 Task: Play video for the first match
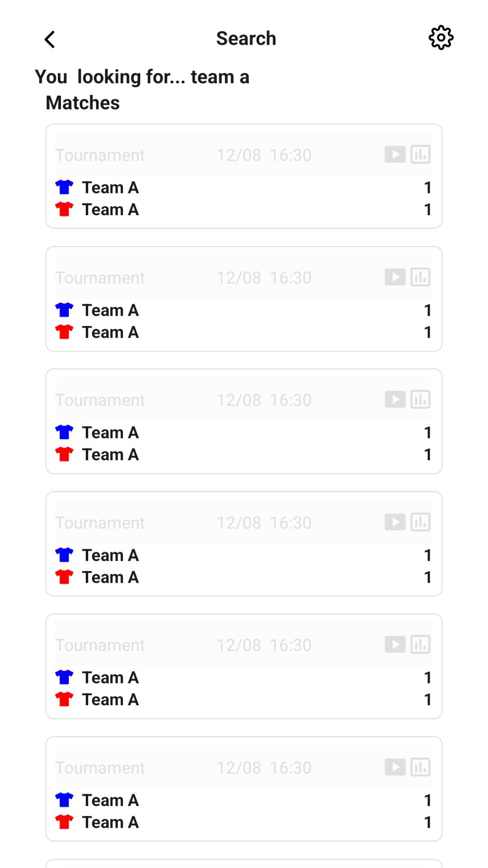[395, 155]
